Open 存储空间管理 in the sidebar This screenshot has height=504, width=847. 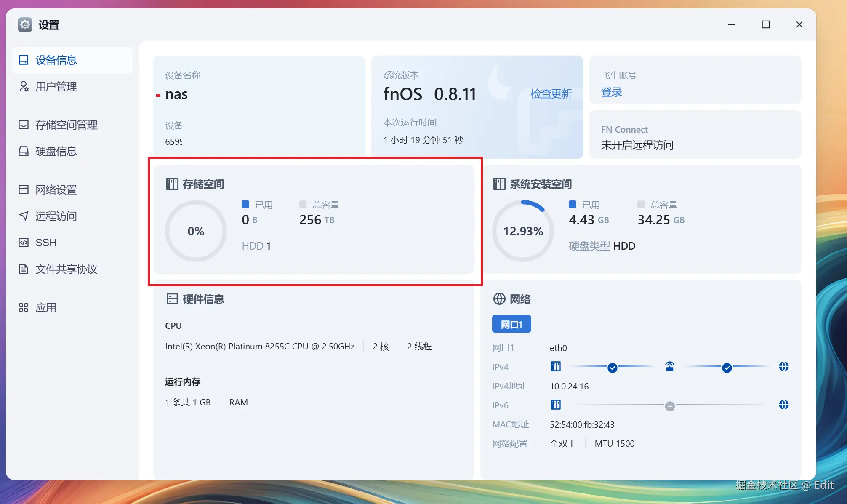click(x=66, y=125)
